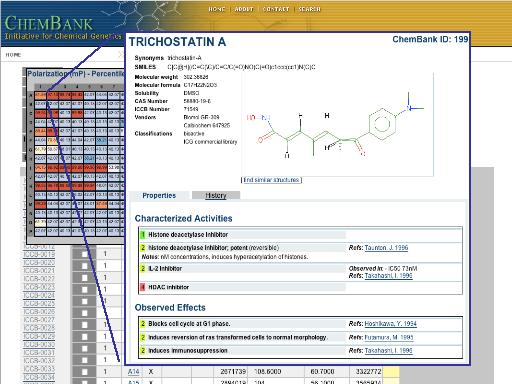This screenshot has width=512, height=384.
Task: Open the HOME navigation item
Action: click(x=217, y=9)
